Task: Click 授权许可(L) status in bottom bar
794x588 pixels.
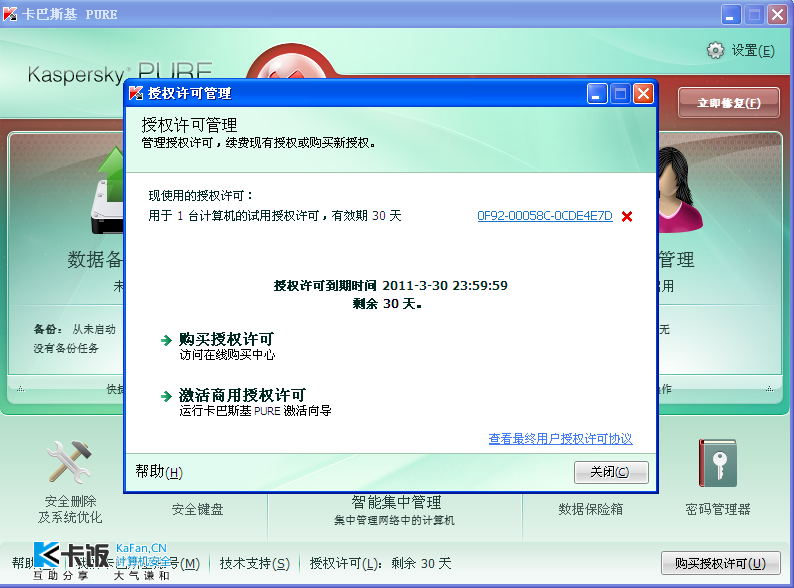Action: 380,563
